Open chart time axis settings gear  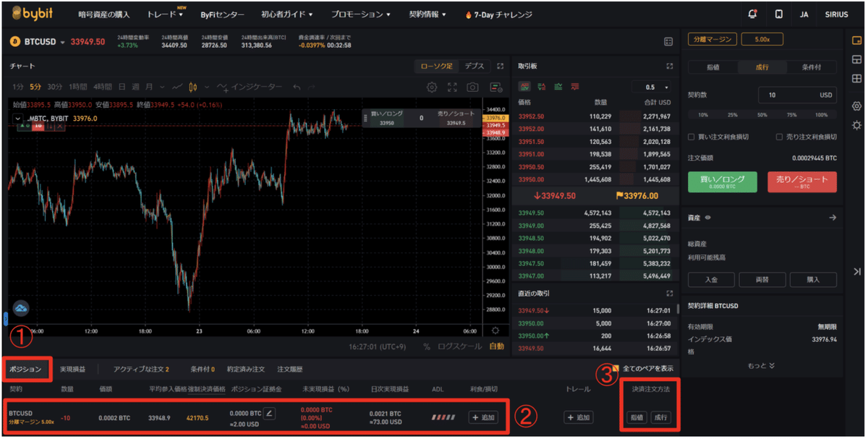495,331
